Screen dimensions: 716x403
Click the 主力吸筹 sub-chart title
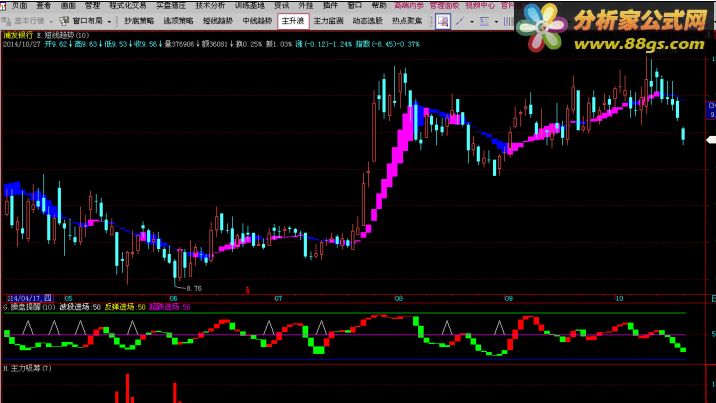tap(27, 368)
